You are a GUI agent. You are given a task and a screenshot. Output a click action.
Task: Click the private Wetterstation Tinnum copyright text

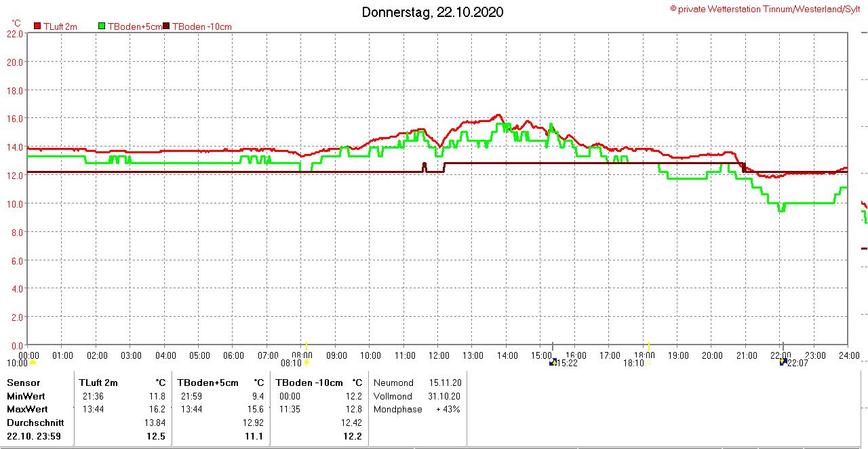tap(766, 9)
